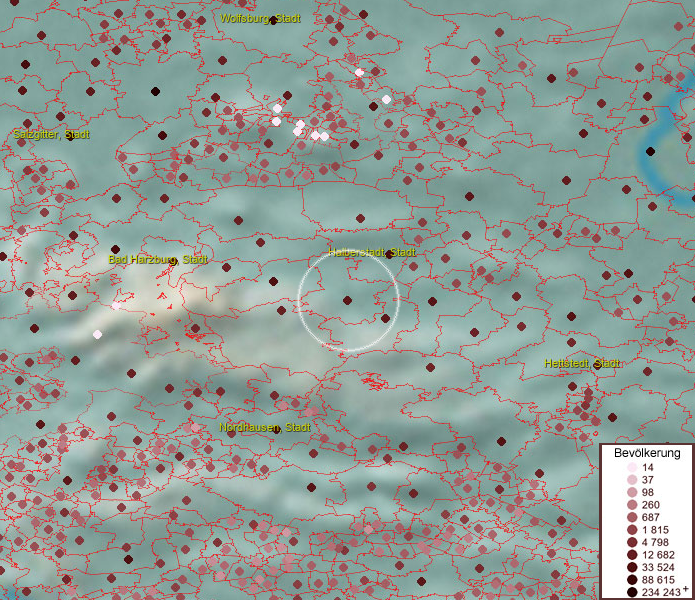This screenshot has height=600, width=695.
Task: Click legend value 234 243+
Action: pyautogui.click(x=665, y=592)
